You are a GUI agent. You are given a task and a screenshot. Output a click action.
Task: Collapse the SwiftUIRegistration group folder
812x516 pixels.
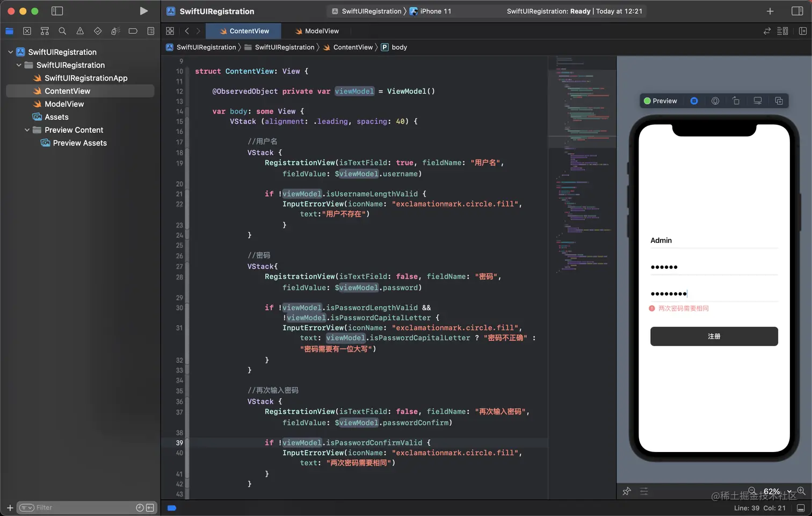[19, 65]
